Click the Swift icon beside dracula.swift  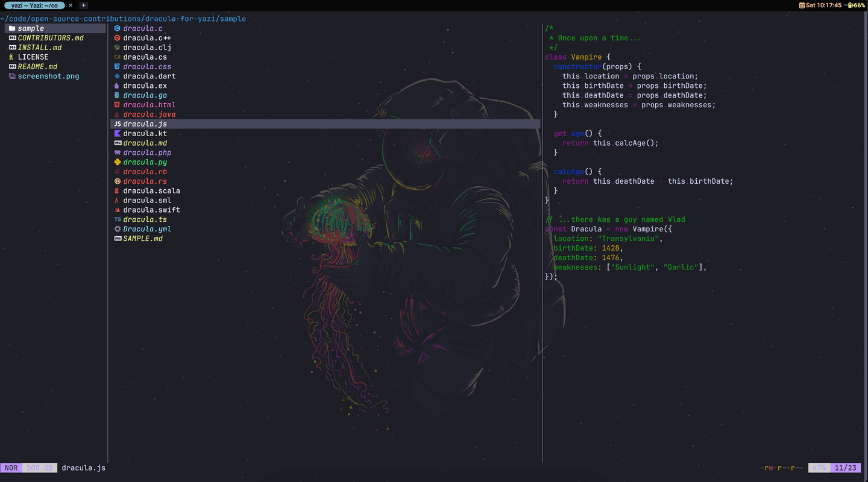point(118,210)
